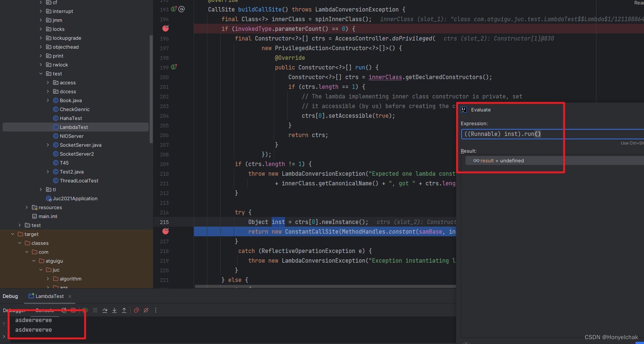Click the LambdaTest run configuration tab icon
The image size is (644, 344).
pos(31,296)
